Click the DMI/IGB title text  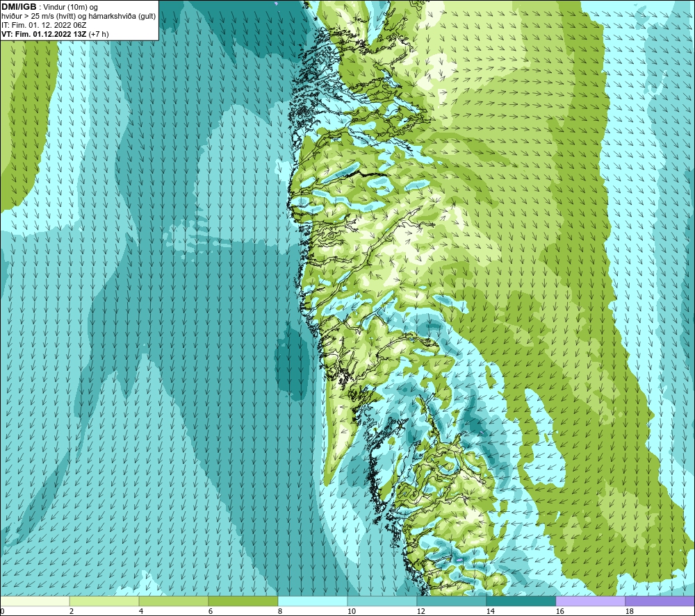(19, 7)
